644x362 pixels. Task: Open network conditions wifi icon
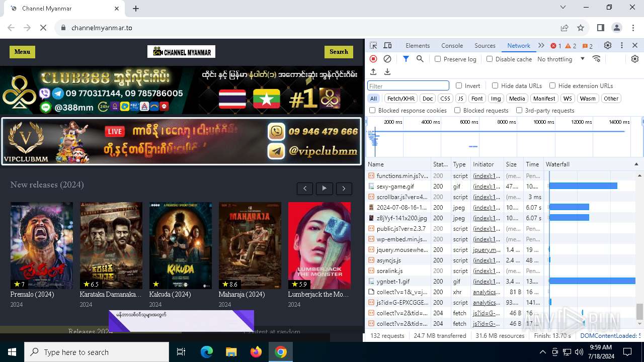(x=597, y=59)
